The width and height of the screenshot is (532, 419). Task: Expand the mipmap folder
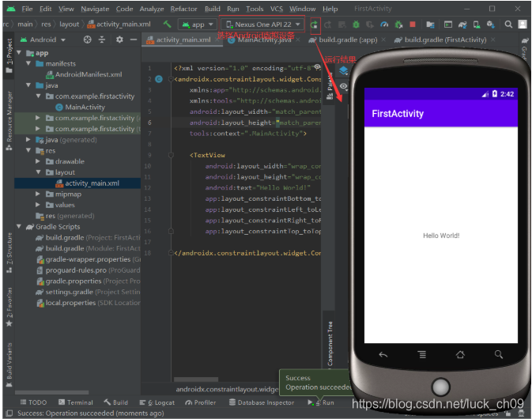click(38, 194)
